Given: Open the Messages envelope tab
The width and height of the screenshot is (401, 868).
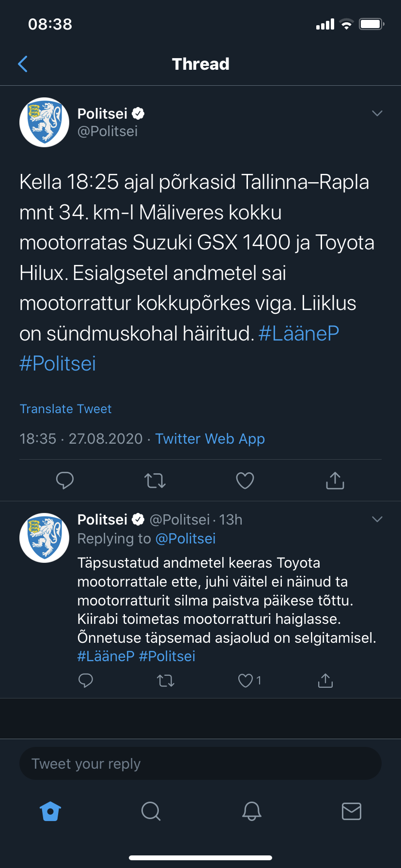Looking at the screenshot, I should (352, 811).
